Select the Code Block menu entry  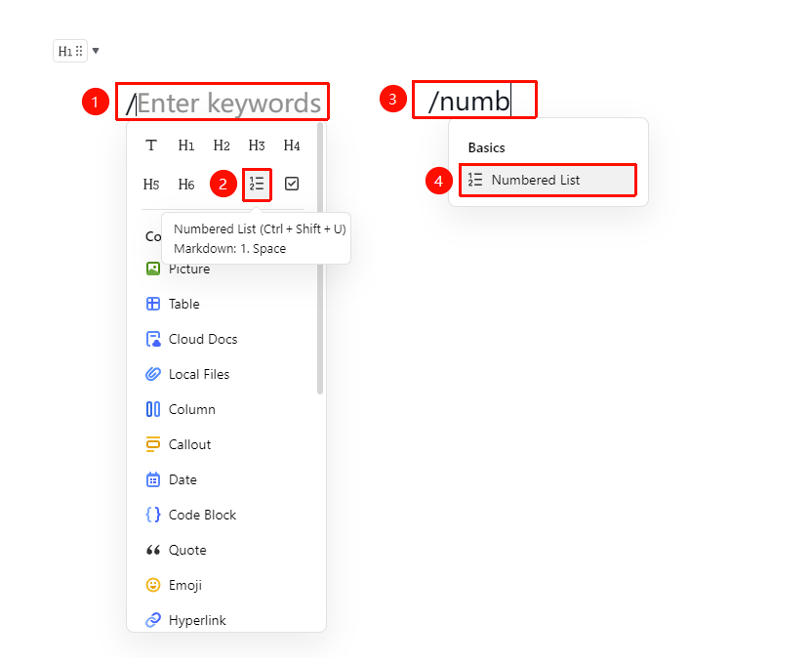[226, 515]
